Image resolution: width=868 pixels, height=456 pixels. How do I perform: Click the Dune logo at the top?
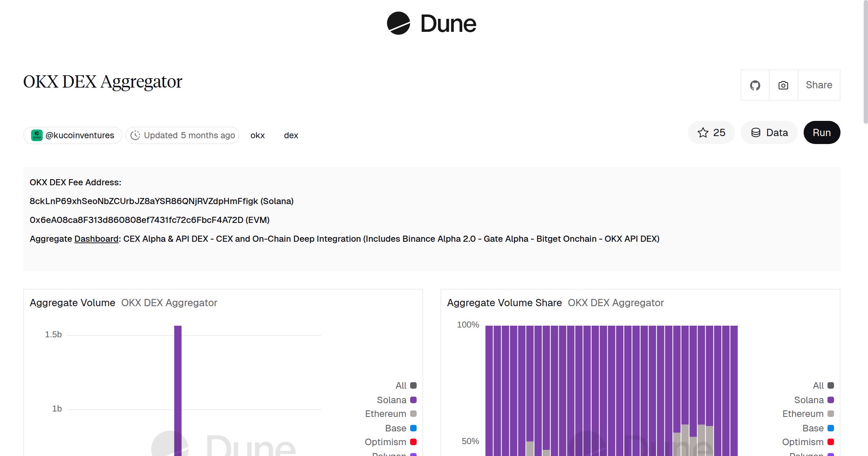point(432,24)
